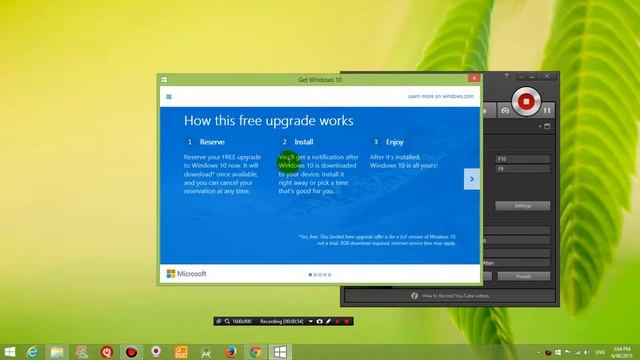Open Bandicam help question mark
This screenshot has height=360, width=640.
506,76
